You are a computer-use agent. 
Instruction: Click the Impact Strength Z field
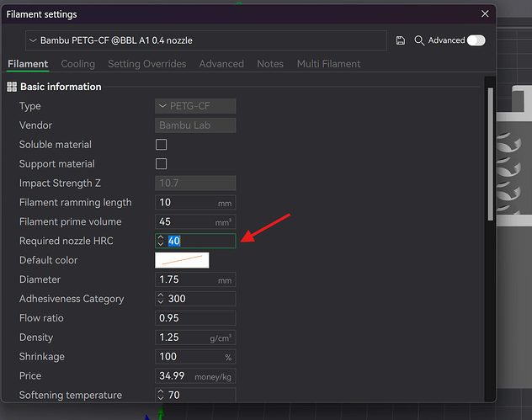[x=195, y=183]
